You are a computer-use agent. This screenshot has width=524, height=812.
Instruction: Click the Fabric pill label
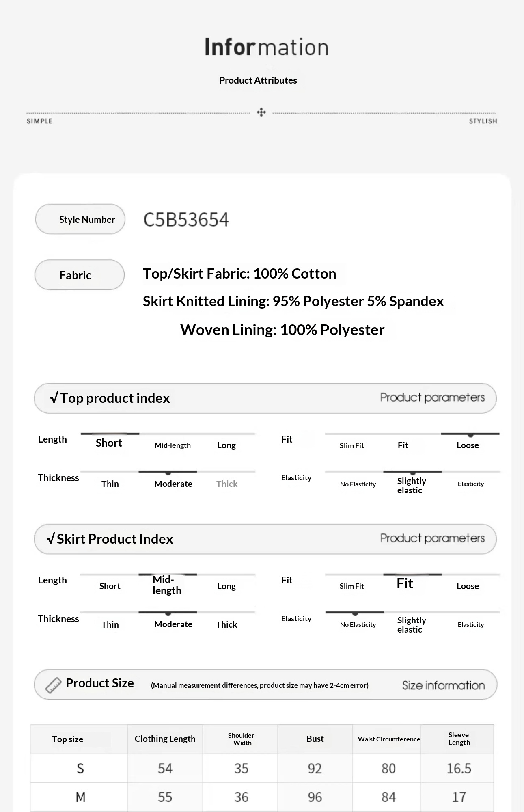coord(80,275)
